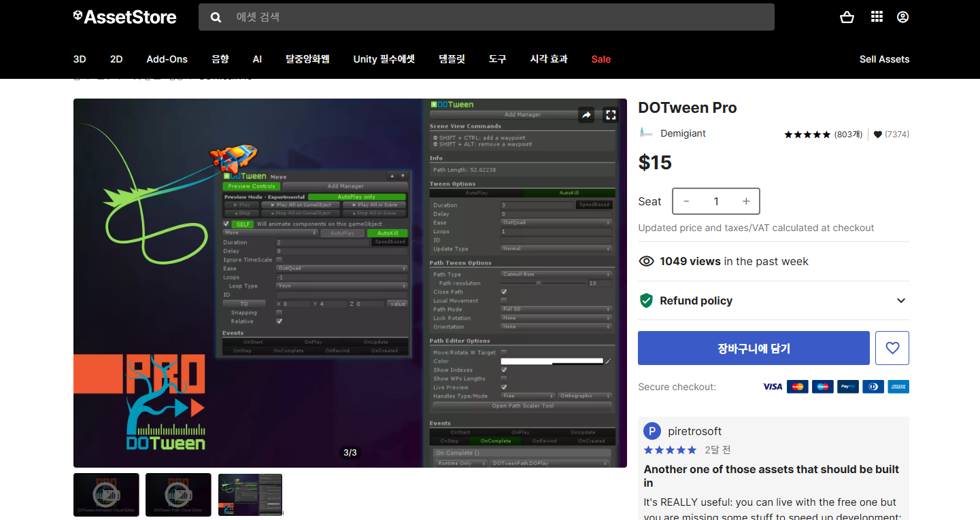Click the share arrow icon on image
Screen dimensions: 980x520
[586, 115]
